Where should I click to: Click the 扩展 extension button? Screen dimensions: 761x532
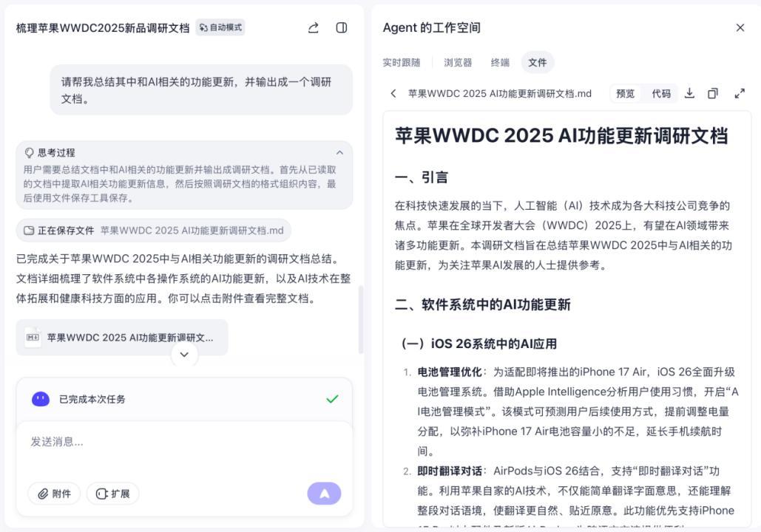coord(112,494)
